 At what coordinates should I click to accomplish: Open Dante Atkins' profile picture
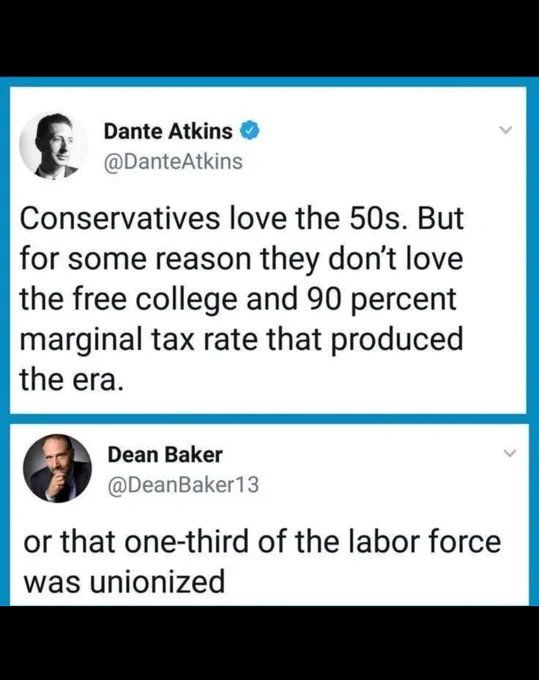(53, 145)
